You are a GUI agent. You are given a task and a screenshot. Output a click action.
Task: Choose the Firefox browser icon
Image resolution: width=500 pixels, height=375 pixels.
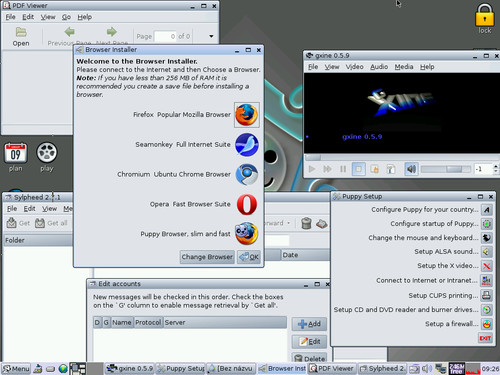tap(247, 115)
